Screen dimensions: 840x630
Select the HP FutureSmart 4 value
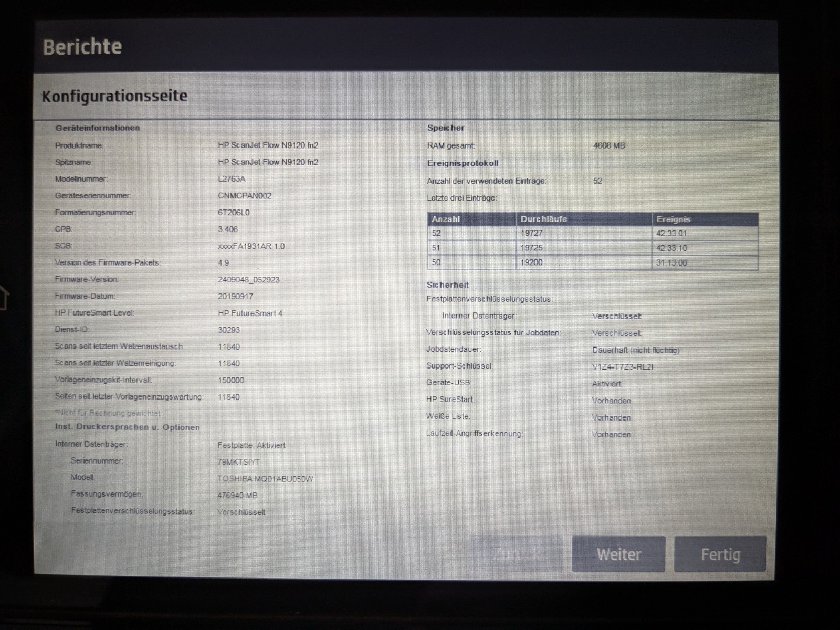click(250, 313)
